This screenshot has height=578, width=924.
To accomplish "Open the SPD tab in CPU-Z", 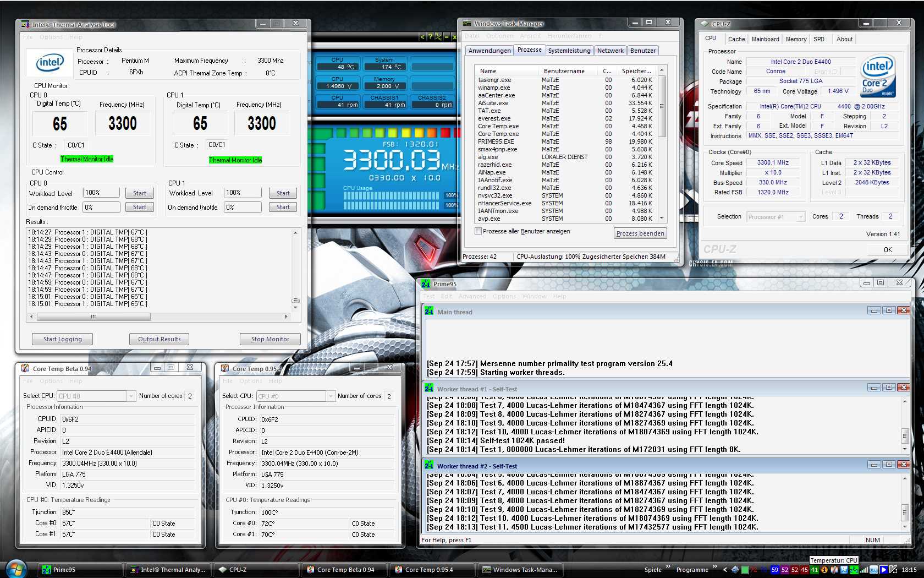I will click(x=819, y=39).
